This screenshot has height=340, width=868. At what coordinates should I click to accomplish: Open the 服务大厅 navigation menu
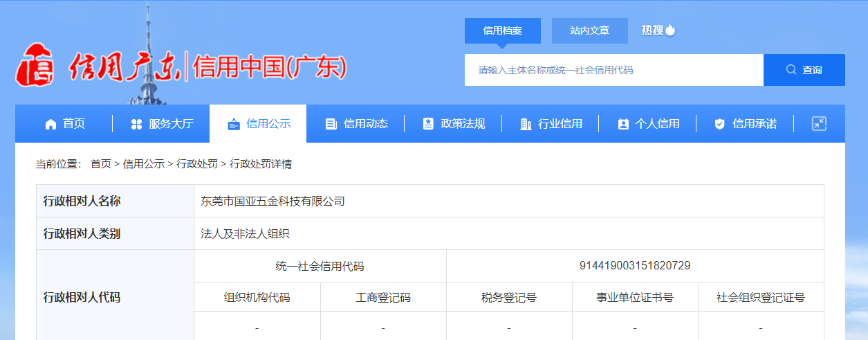[x=162, y=124]
